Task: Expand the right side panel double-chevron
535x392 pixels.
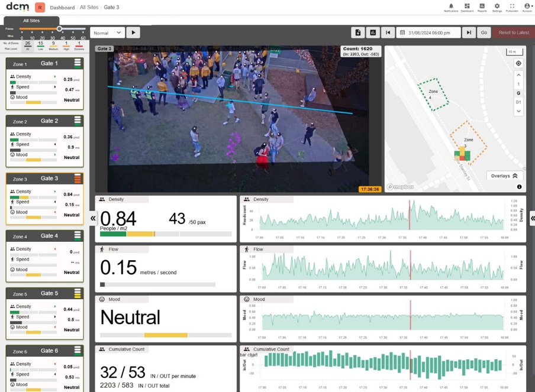Action: point(532,218)
